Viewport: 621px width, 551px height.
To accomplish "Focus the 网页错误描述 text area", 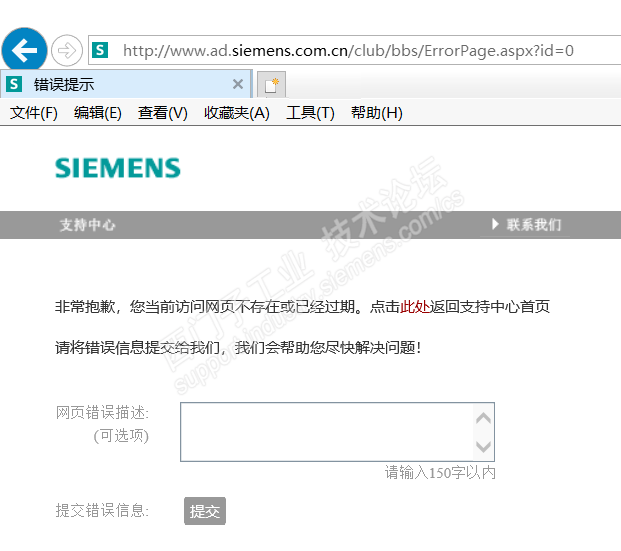I will tap(326, 432).
